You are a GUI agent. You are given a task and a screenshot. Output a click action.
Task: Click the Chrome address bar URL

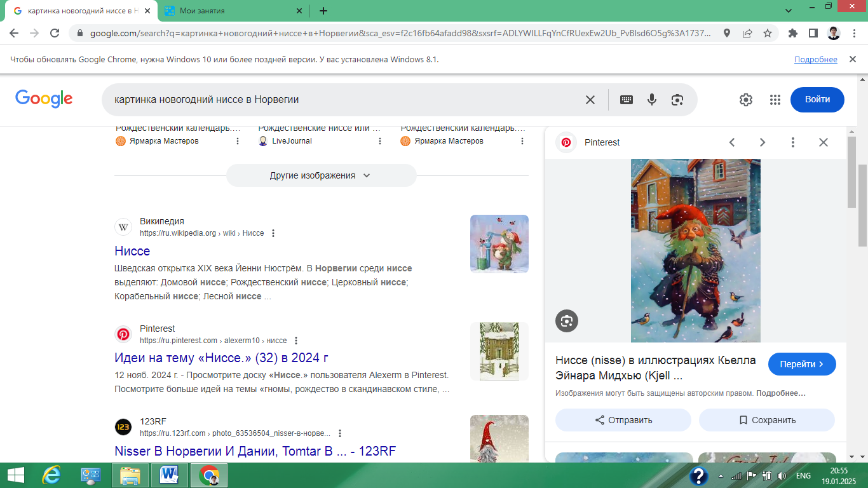pyautogui.click(x=400, y=33)
